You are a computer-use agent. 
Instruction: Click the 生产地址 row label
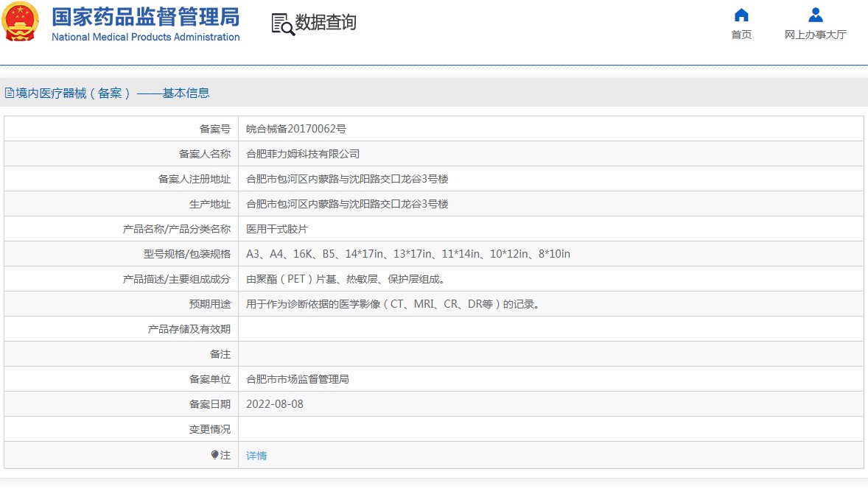(x=210, y=204)
